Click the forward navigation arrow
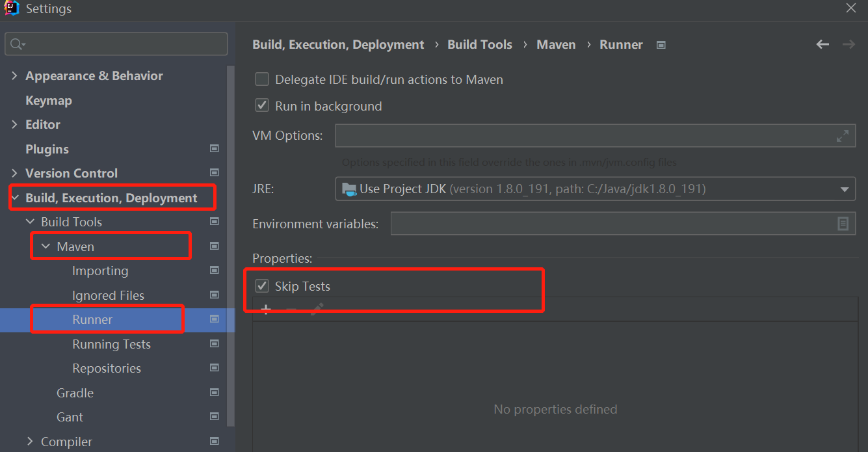This screenshot has width=868, height=452. (x=848, y=44)
